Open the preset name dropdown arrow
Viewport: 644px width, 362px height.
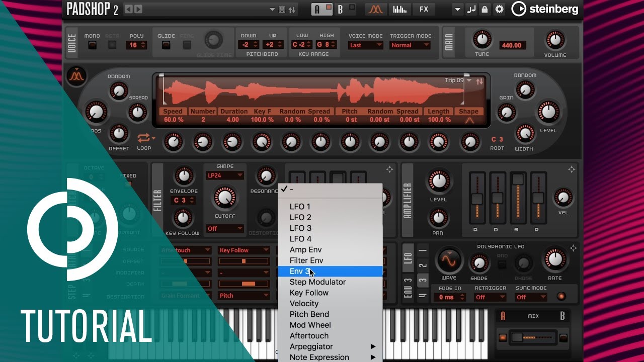click(272, 10)
